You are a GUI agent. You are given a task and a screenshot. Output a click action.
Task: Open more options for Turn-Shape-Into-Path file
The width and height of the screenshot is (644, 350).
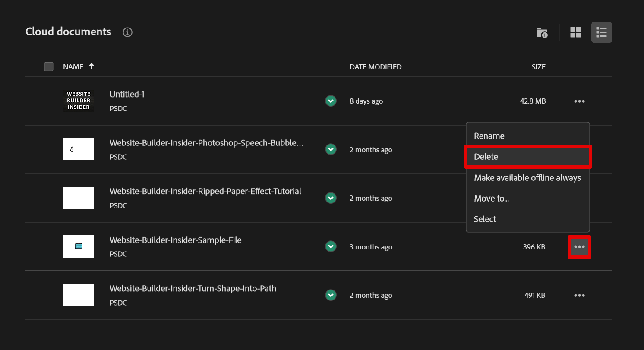click(579, 296)
